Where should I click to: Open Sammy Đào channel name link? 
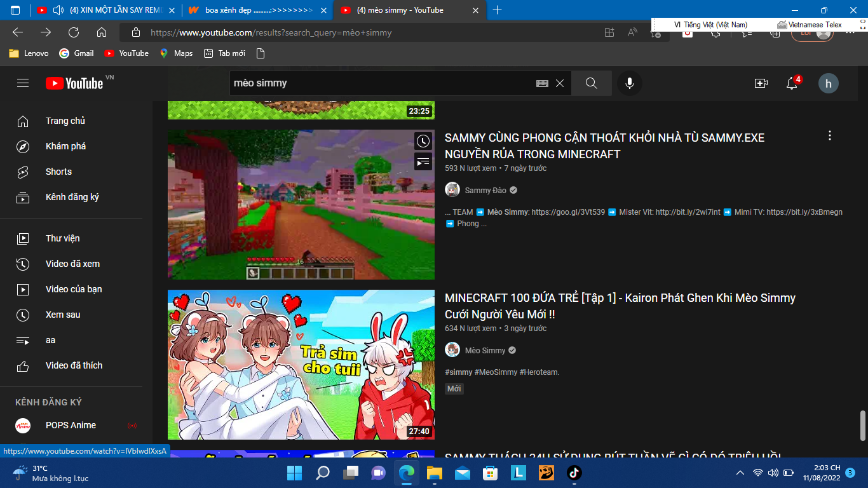pos(486,190)
